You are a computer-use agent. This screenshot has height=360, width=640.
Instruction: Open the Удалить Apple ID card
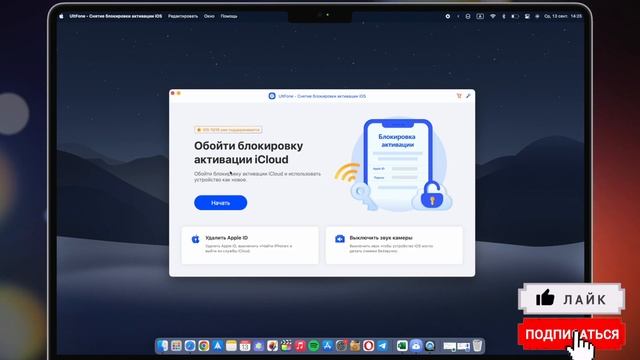[x=250, y=245]
